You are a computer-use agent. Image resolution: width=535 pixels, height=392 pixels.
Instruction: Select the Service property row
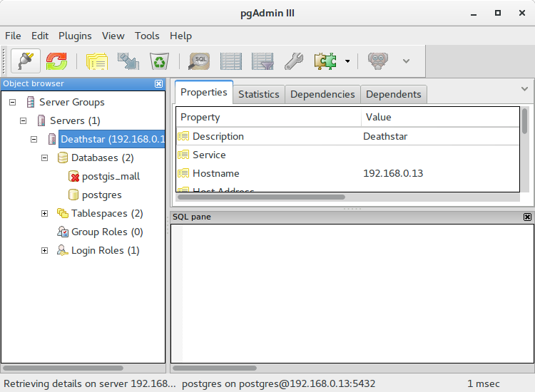[x=348, y=155]
